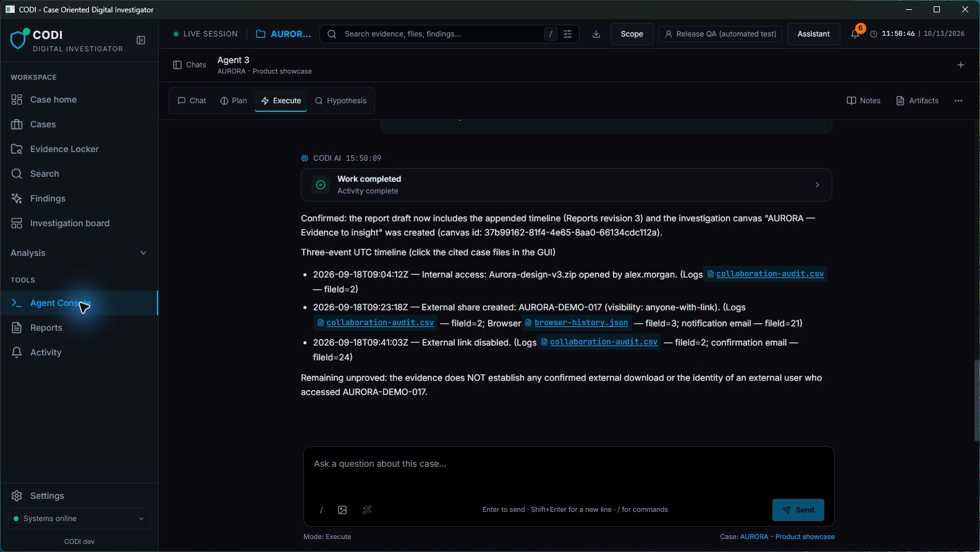
Task: Attach an image to the message
Action: pyautogui.click(x=342, y=510)
